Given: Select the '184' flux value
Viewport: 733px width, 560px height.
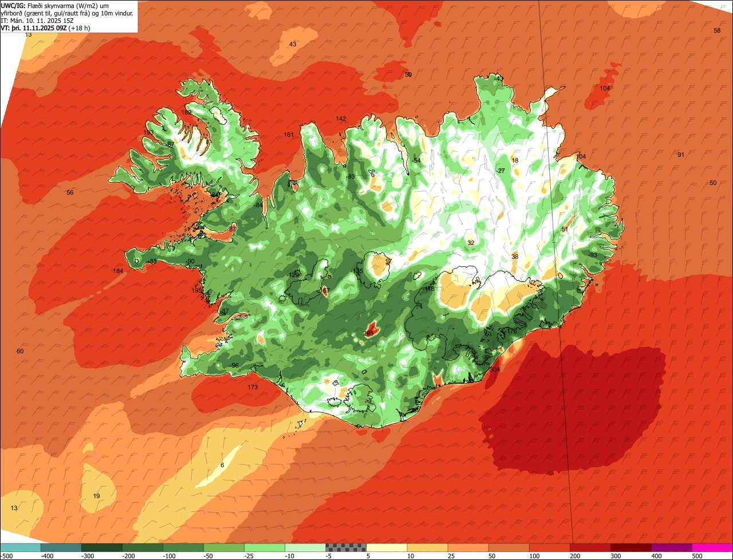Looking at the screenshot, I should 118,271.
